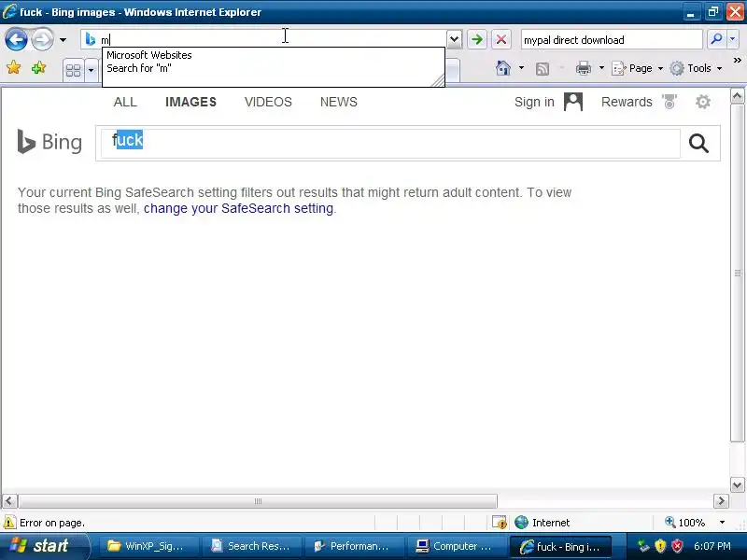Image resolution: width=747 pixels, height=560 pixels.
Task: Switch to Search Res... taskbar window
Action: [251, 546]
